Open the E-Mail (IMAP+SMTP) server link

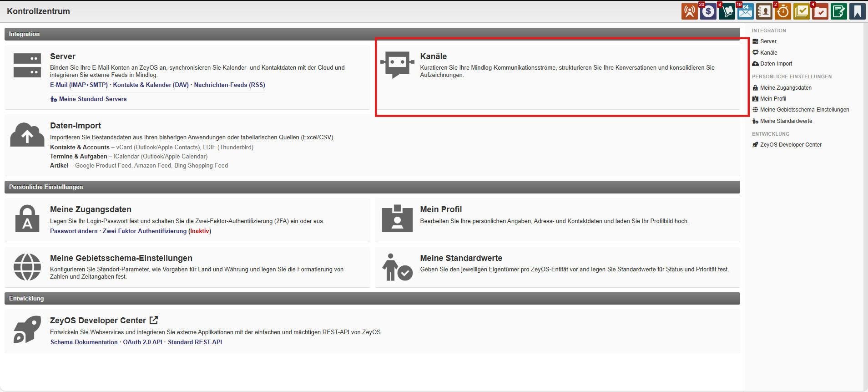79,85
